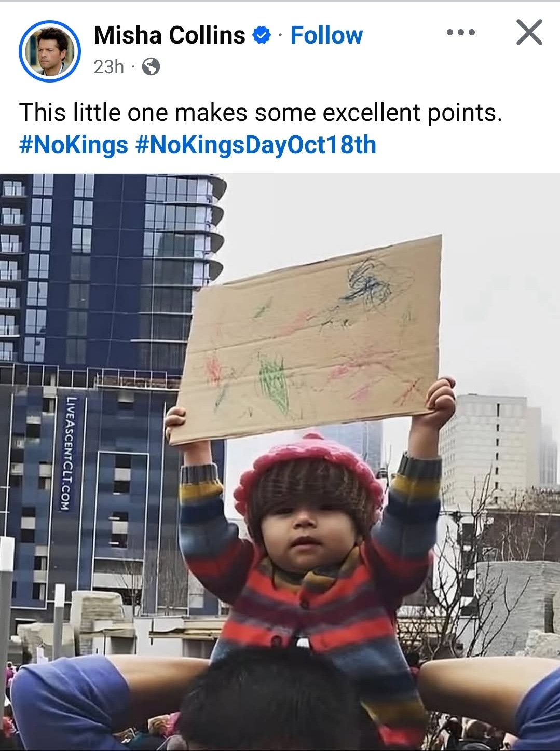
Task: Open the three-dot post options menu
Action: click(460, 33)
